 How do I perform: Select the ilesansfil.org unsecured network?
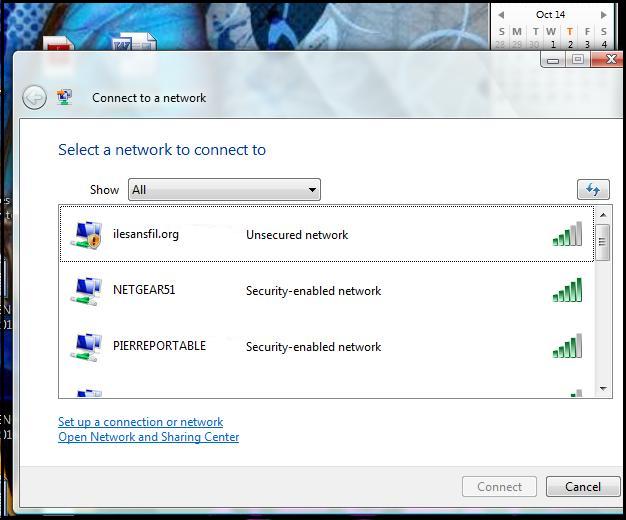coord(146,235)
